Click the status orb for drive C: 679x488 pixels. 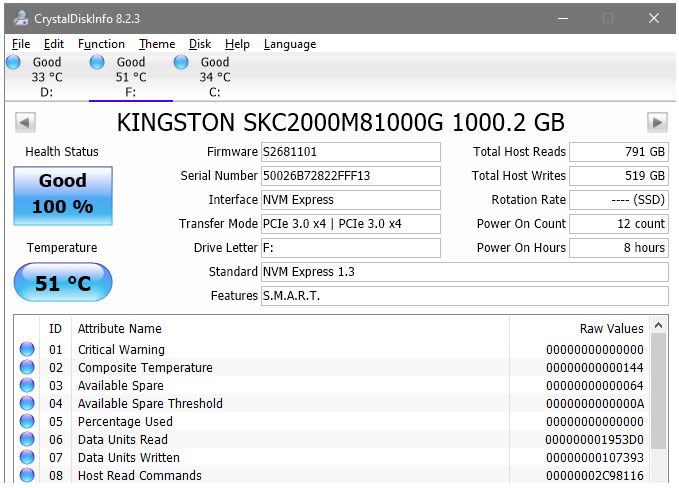click(181, 62)
